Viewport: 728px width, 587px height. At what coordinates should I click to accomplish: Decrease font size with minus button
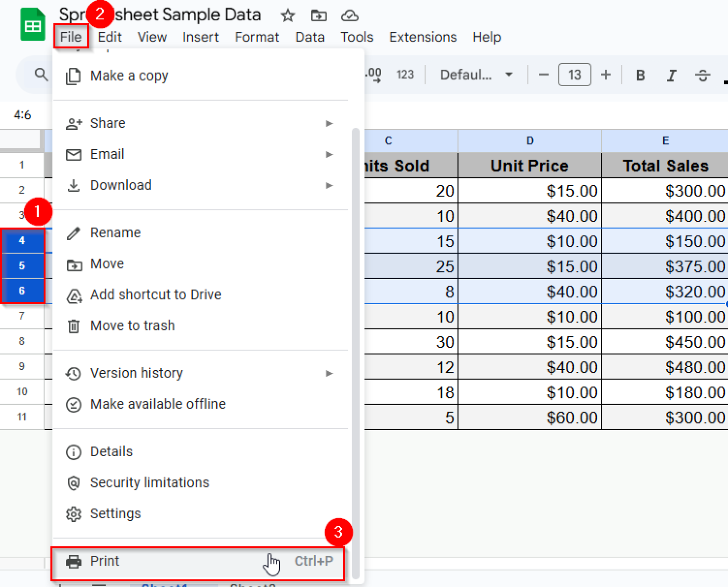[544, 75]
